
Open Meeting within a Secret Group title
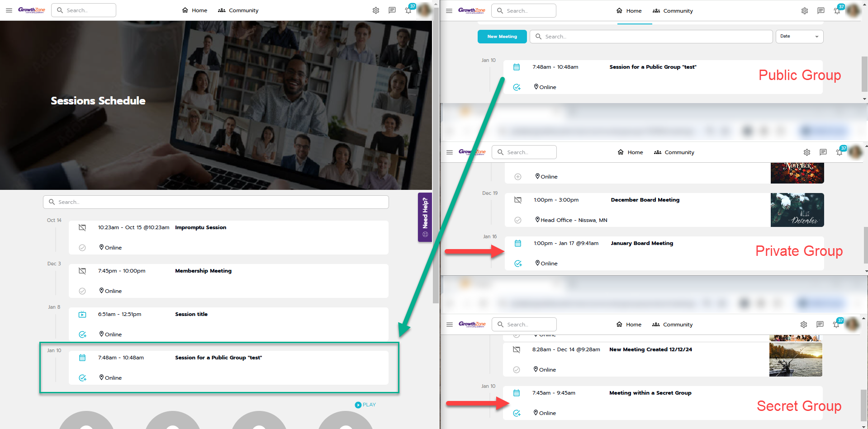[x=650, y=393]
